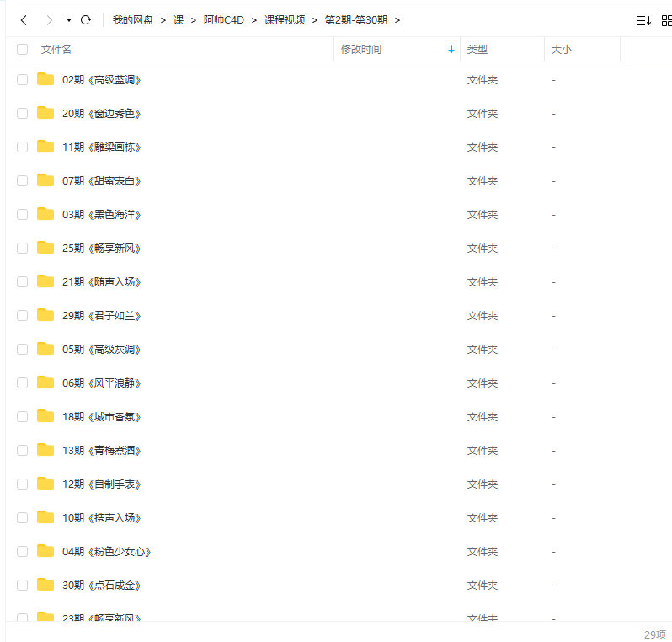Click folder icon for 02期《高级蓝调》

45,79
